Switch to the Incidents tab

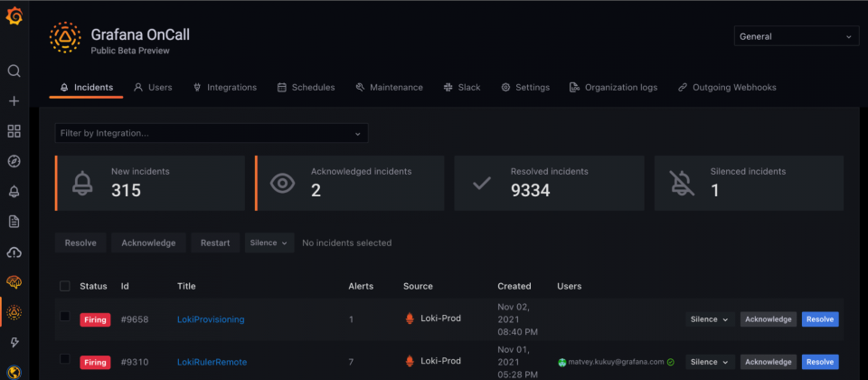[87, 88]
